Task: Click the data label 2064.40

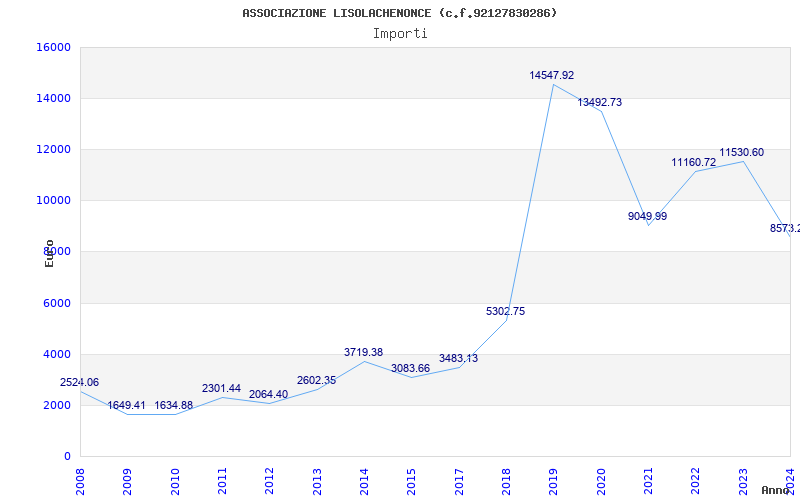Action: tap(268, 394)
